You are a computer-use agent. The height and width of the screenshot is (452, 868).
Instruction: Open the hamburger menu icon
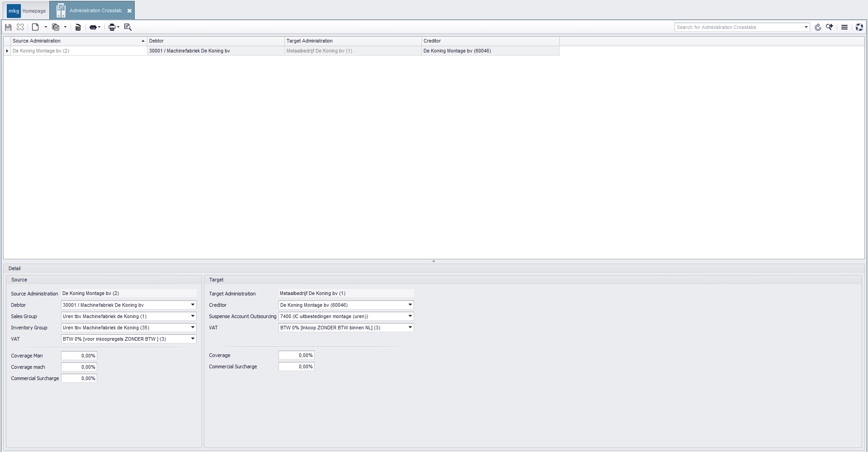click(x=844, y=27)
